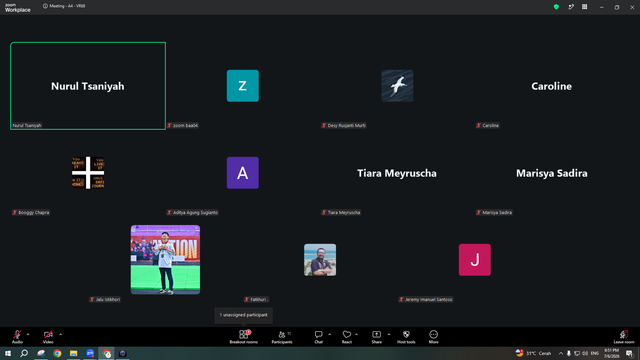The height and width of the screenshot is (360, 640).
Task: Select Marisya Sadira's tile name
Action: [551, 173]
